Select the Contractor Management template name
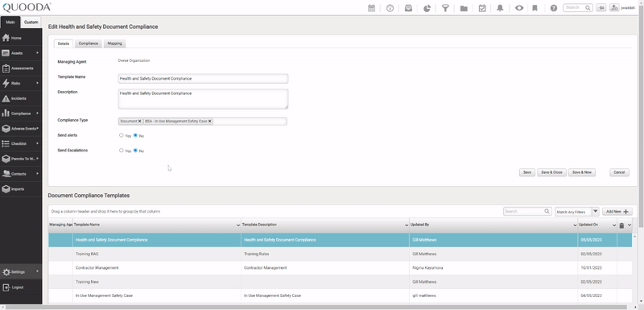The image size is (644, 310). [97, 267]
